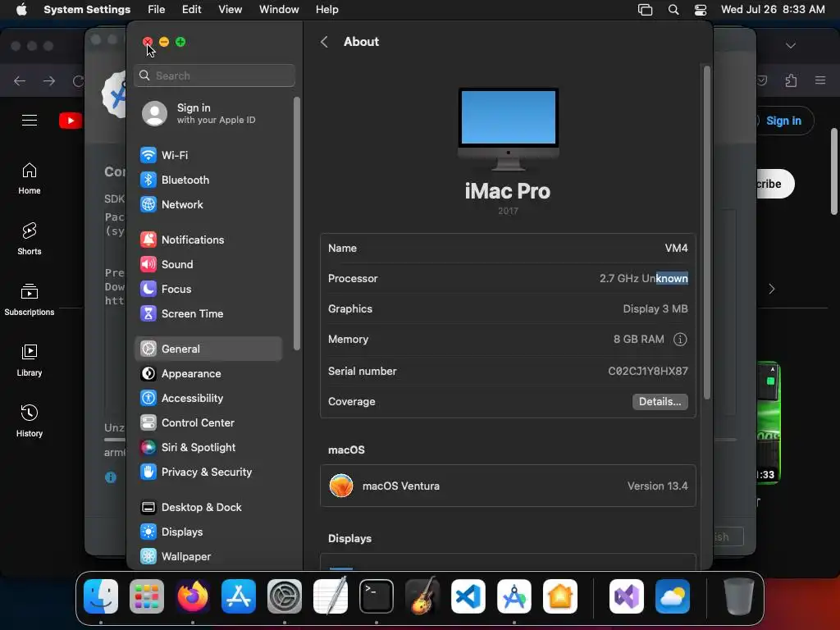Open the Edit menu
Viewport: 840px width, 630px height.
coord(191,10)
